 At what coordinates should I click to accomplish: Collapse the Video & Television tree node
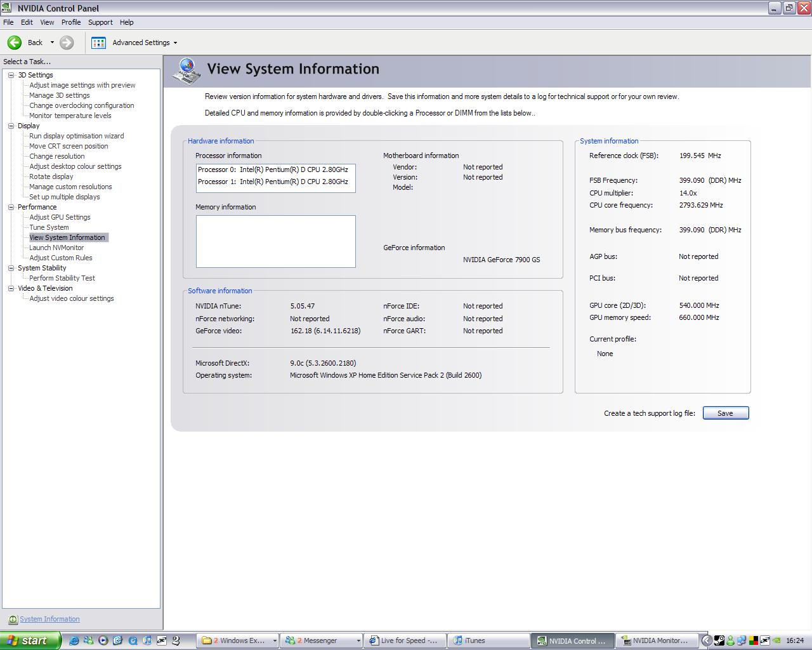pyautogui.click(x=11, y=288)
